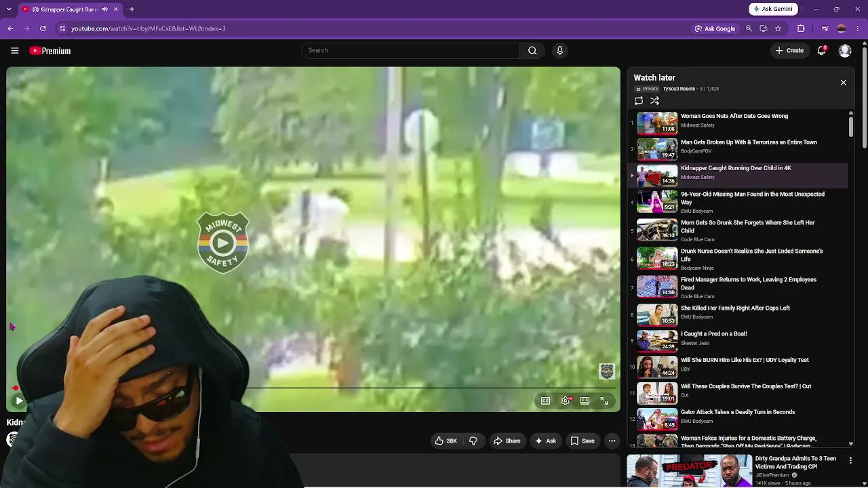Open the Create dropdown button
The width and height of the screenshot is (868, 488).
coord(789,50)
